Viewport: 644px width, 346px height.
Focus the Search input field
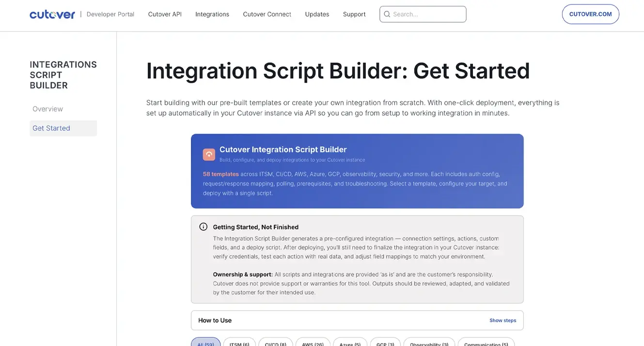tap(423, 14)
